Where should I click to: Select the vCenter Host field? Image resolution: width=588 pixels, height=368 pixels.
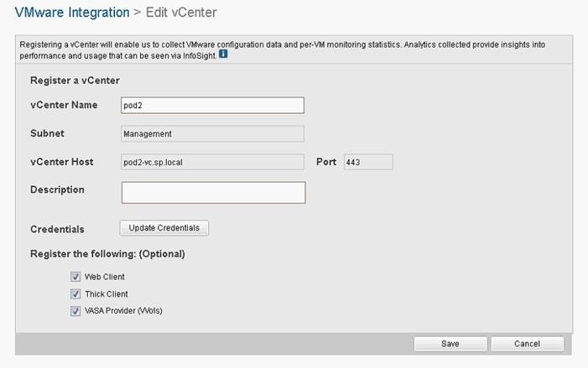pyautogui.click(x=212, y=162)
